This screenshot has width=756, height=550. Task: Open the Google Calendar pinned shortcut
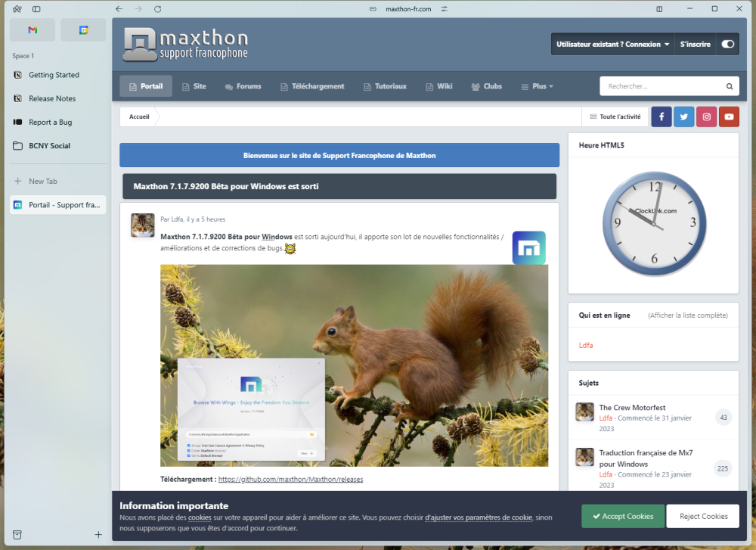point(83,30)
